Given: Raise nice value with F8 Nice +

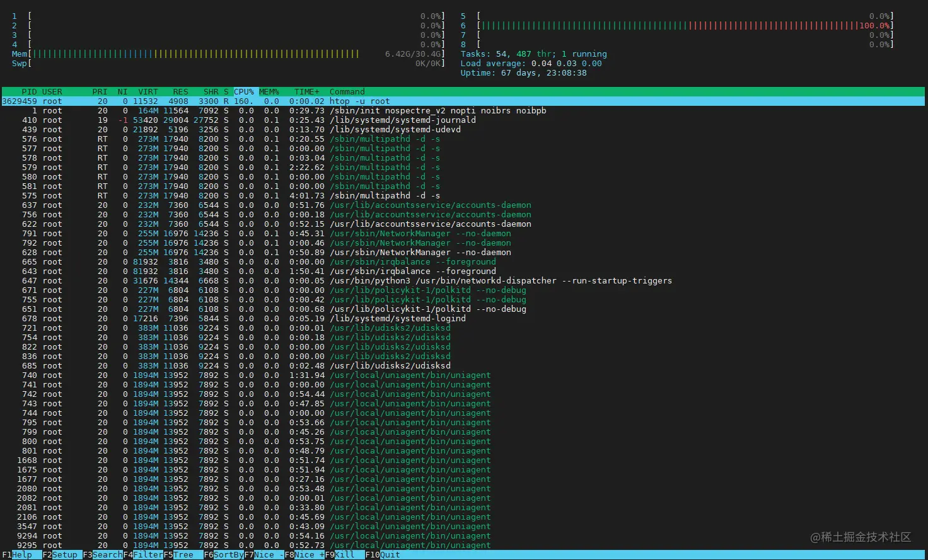Looking at the screenshot, I should [304, 555].
